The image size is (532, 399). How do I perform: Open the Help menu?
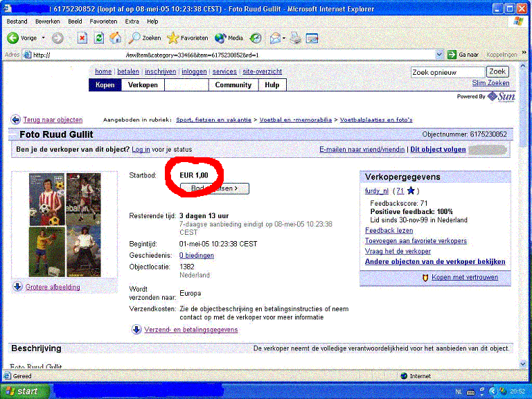[x=152, y=21]
